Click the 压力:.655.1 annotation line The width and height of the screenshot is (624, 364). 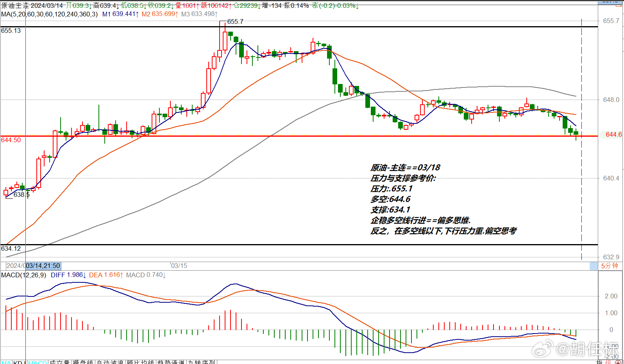391,189
